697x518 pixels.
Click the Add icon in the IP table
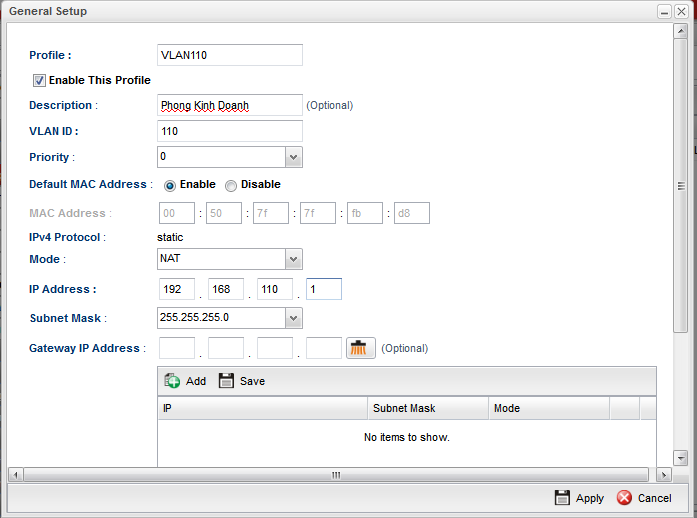pyautogui.click(x=172, y=381)
